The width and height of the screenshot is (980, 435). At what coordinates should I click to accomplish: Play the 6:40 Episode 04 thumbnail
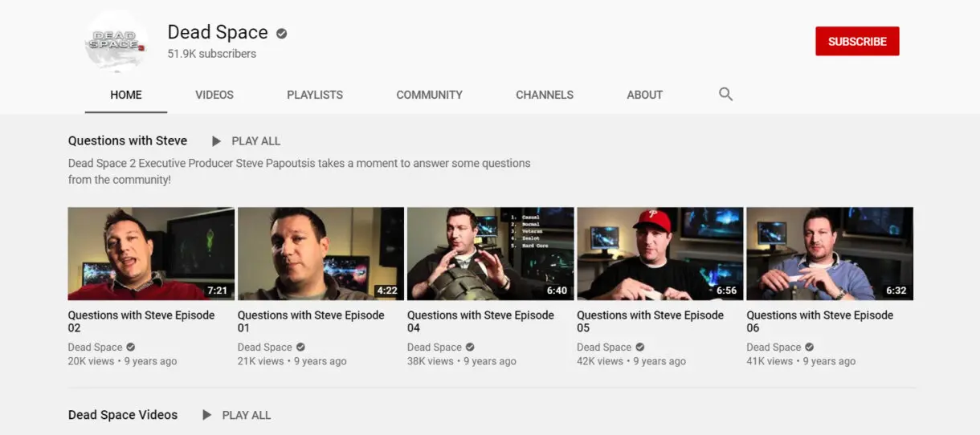coord(490,254)
